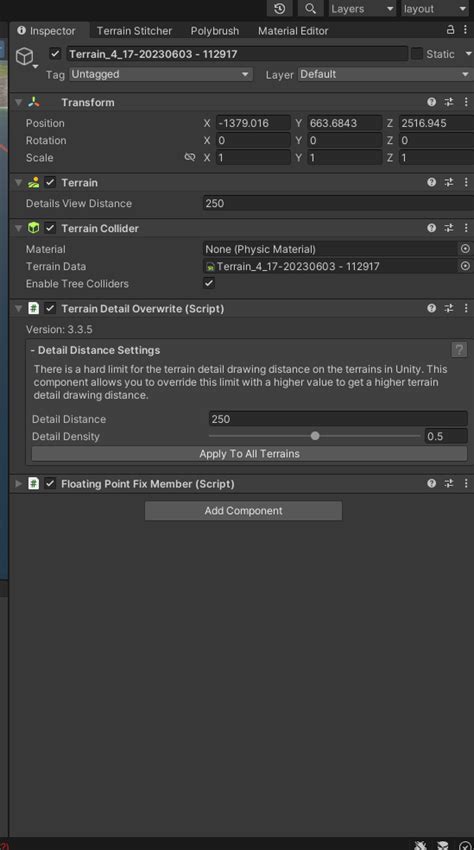
Task: Click the Detail Density value field
Action: (x=446, y=436)
